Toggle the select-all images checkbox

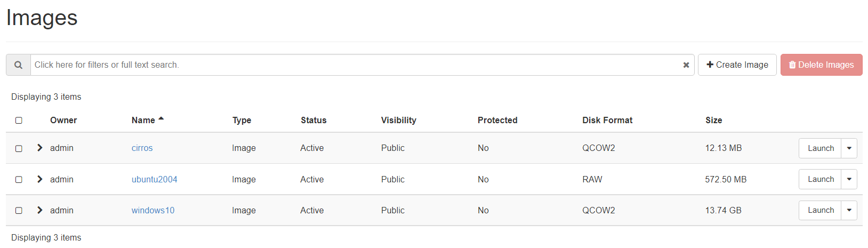(x=19, y=121)
